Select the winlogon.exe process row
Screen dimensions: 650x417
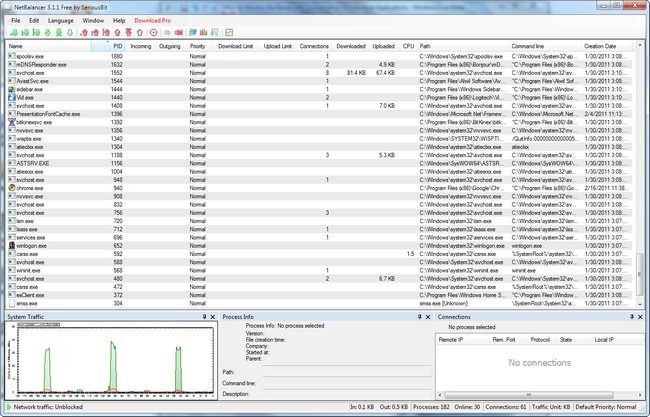click(319, 246)
